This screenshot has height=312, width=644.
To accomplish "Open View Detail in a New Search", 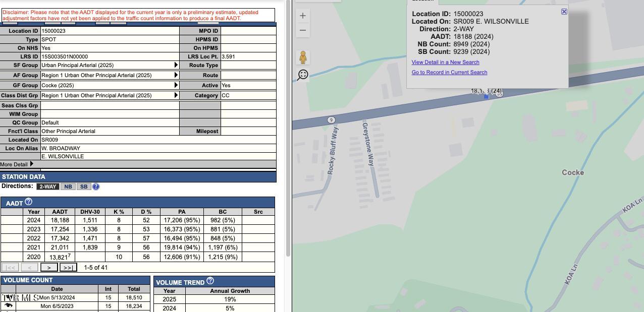I will coord(445,62).
